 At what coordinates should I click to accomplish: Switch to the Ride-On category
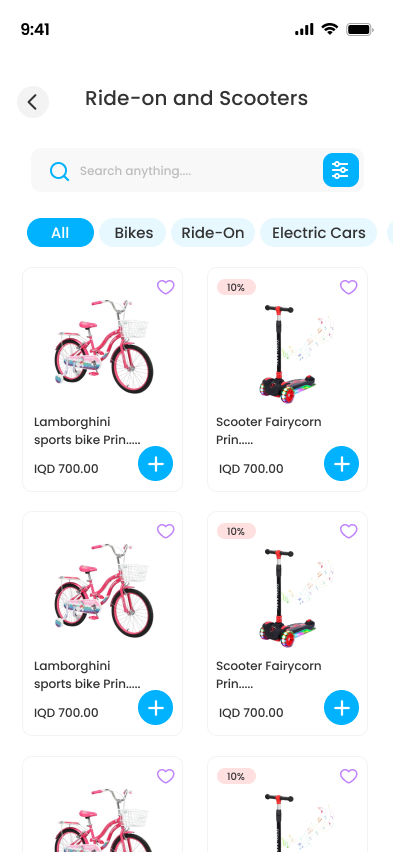[x=213, y=233]
